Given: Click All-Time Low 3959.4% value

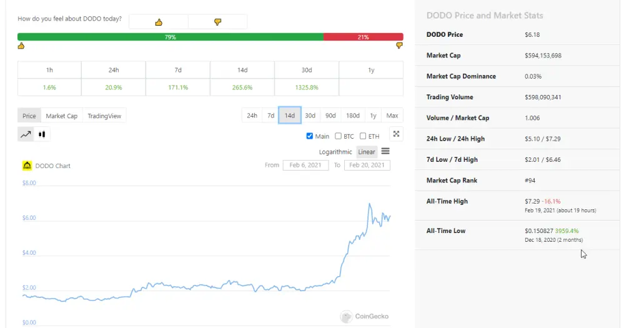Looking at the screenshot, I should tap(567, 231).
